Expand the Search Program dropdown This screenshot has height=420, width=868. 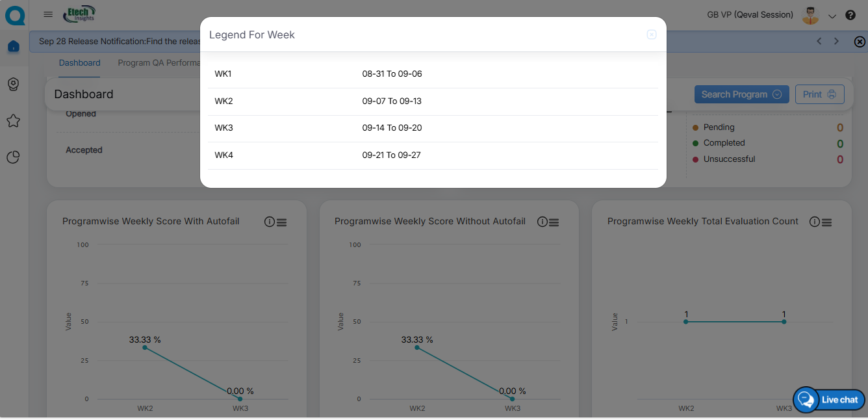741,94
